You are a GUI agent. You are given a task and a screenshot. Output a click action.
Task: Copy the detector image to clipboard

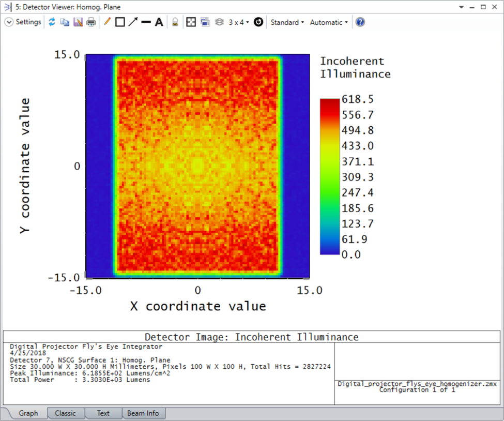tap(65, 22)
